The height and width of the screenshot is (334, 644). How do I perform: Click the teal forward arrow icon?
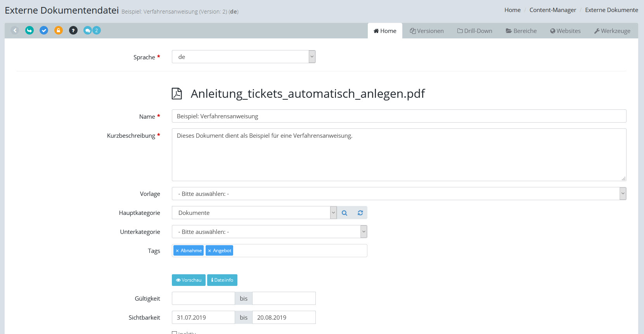pyautogui.click(x=29, y=30)
